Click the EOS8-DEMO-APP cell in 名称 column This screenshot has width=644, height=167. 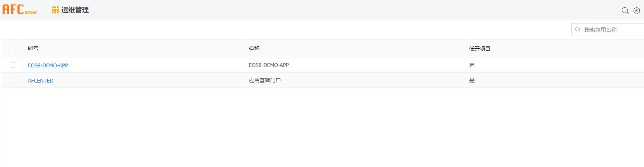(269, 65)
